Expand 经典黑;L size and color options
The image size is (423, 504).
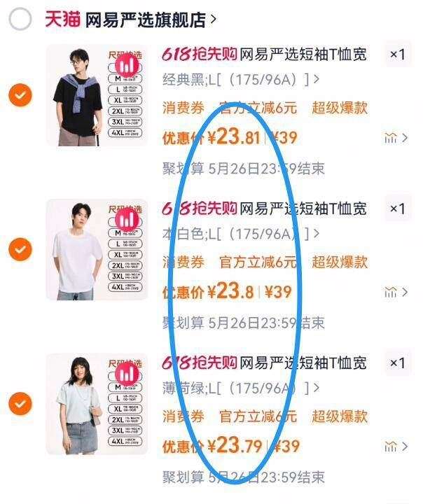point(241,79)
